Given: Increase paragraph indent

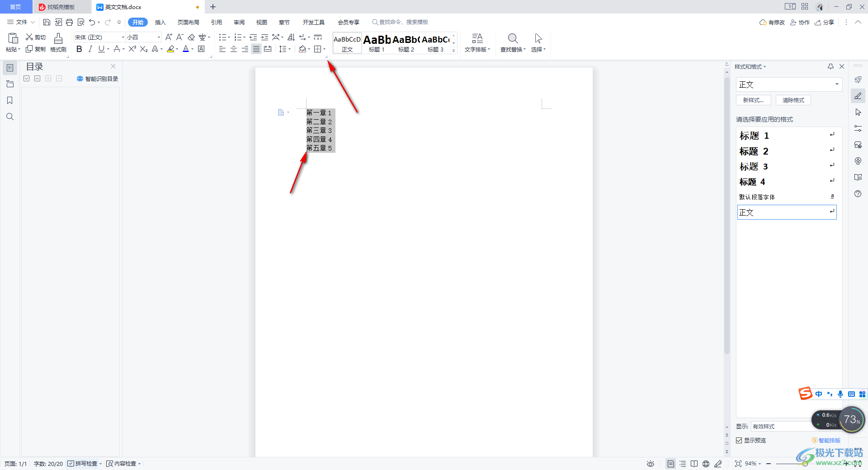Looking at the screenshot, I should pyautogui.click(x=264, y=37).
